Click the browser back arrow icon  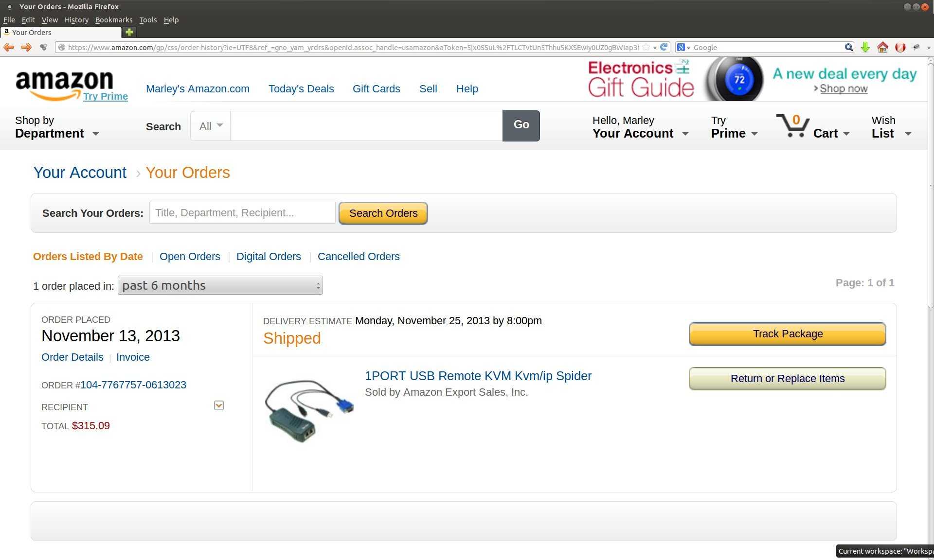(x=9, y=47)
